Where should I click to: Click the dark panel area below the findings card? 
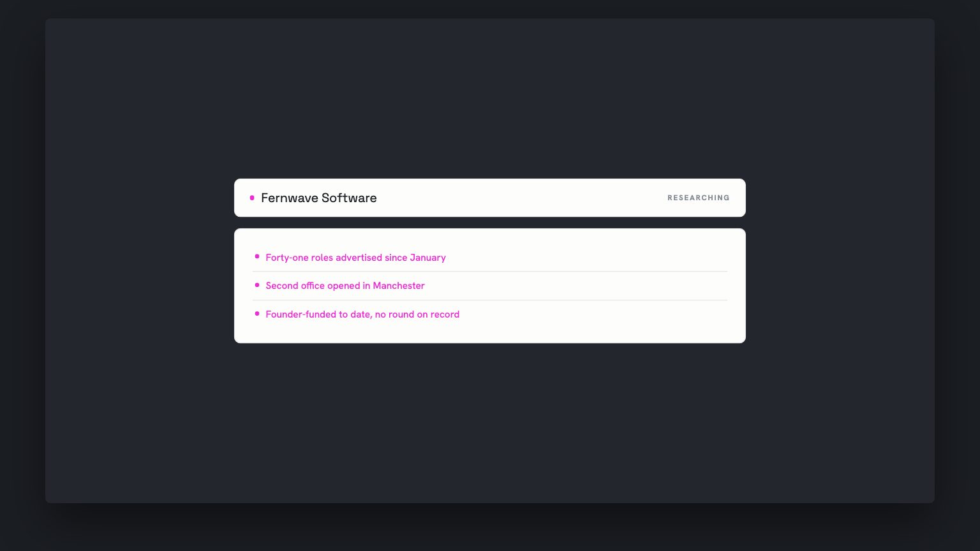point(490,422)
